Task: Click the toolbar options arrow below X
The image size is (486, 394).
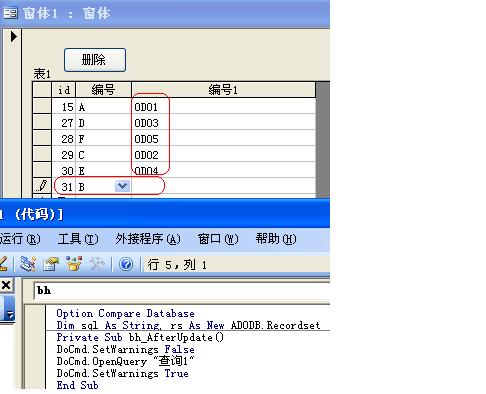Action: 10,314
